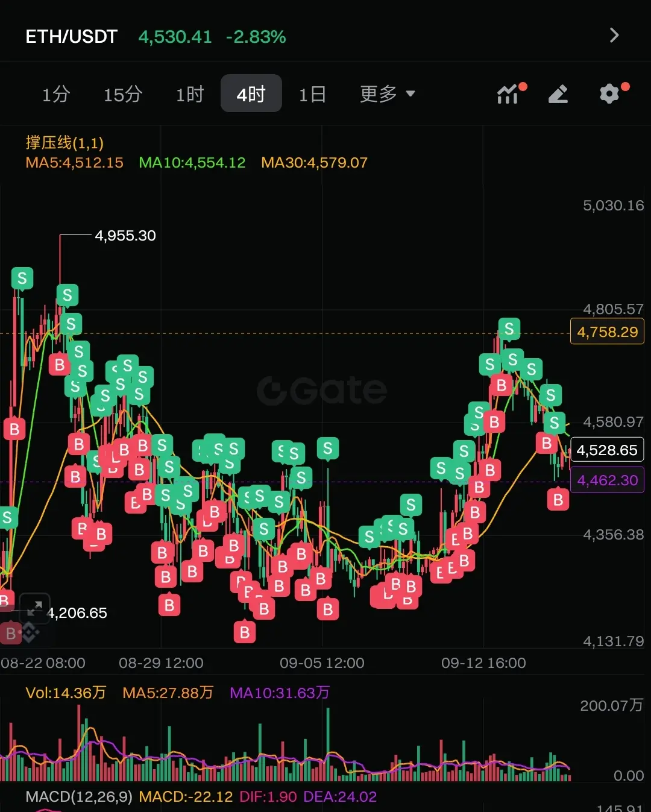Open chart settings gear
This screenshot has width=651, height=812.
pos(610,93)
